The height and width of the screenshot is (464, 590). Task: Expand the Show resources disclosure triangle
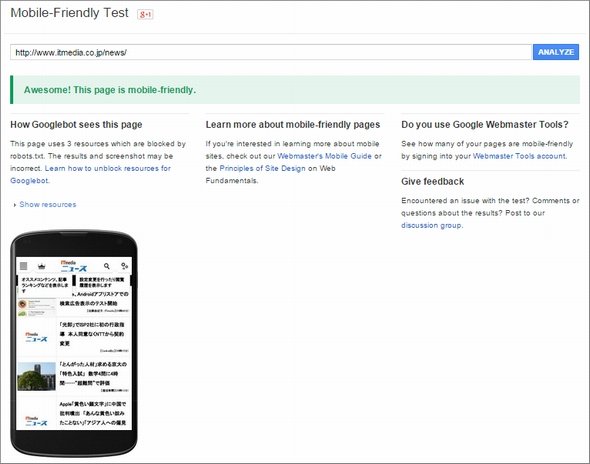pyautogui.click(x=15, y=205)
